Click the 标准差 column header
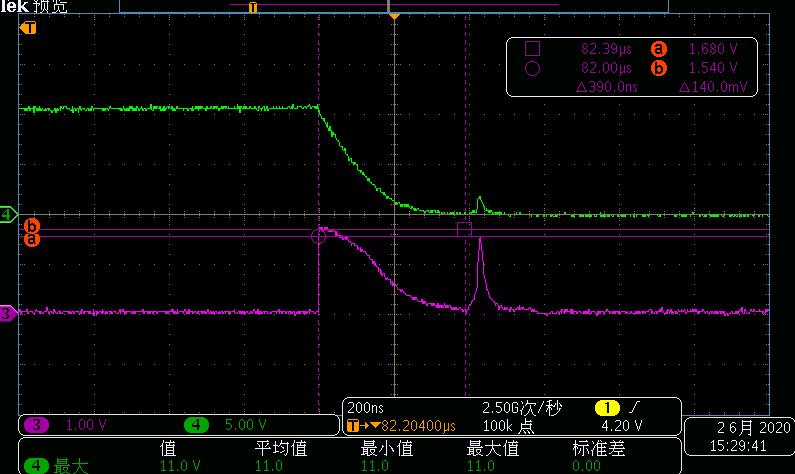The height and width of the screenshot is (474, 795). [x=599, y=449]
